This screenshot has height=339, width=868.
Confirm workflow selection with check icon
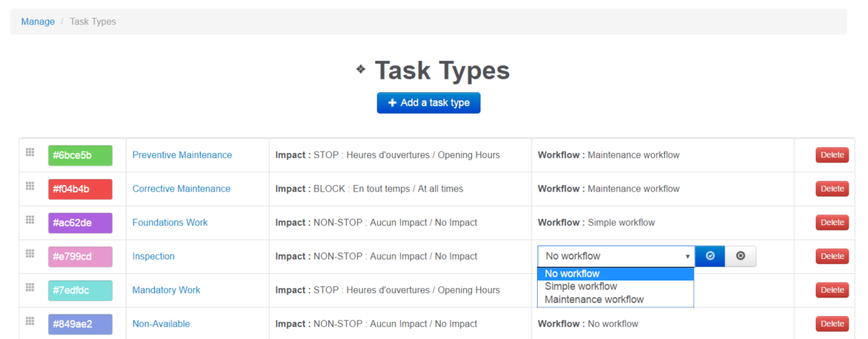(x=710, y=256)
